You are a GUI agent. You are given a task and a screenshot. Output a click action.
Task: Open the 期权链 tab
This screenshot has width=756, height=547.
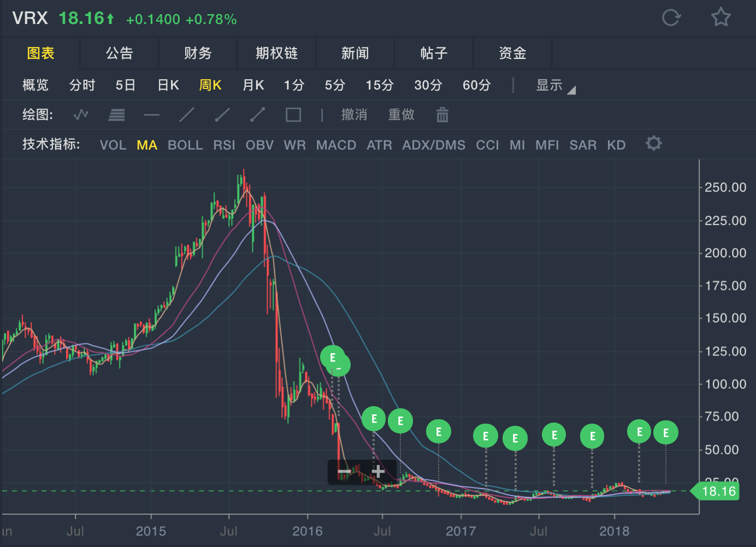tap(276, 53)
